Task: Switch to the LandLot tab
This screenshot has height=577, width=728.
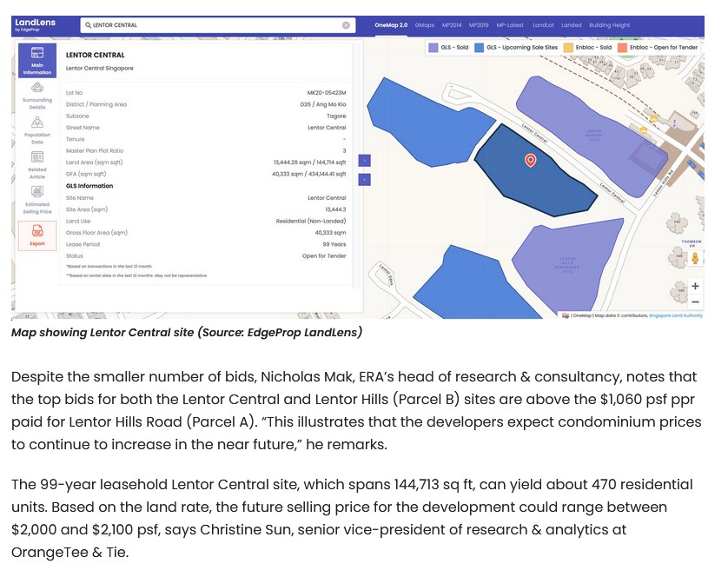Action: 543,25
